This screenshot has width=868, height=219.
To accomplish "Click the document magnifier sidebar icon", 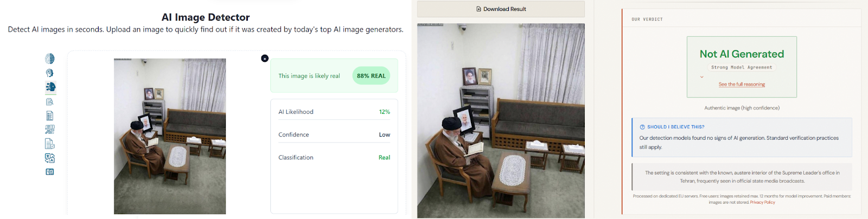I will [50, 101].
